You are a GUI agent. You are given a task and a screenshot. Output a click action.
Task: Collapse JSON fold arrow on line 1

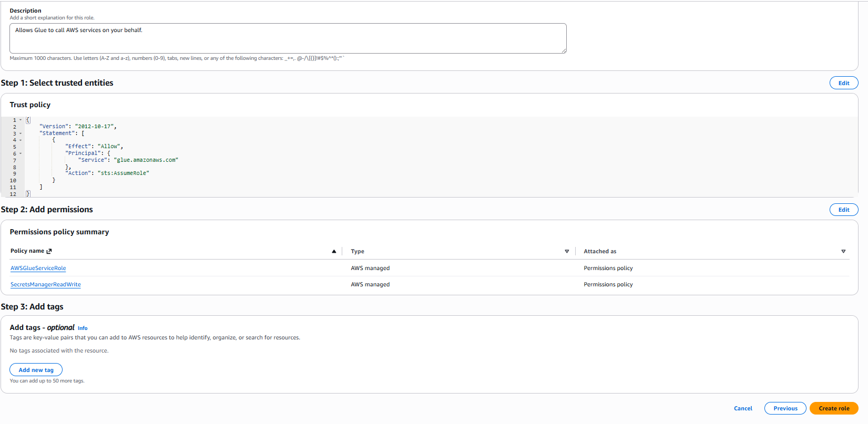pyautogui.click(x=21, y=120)
